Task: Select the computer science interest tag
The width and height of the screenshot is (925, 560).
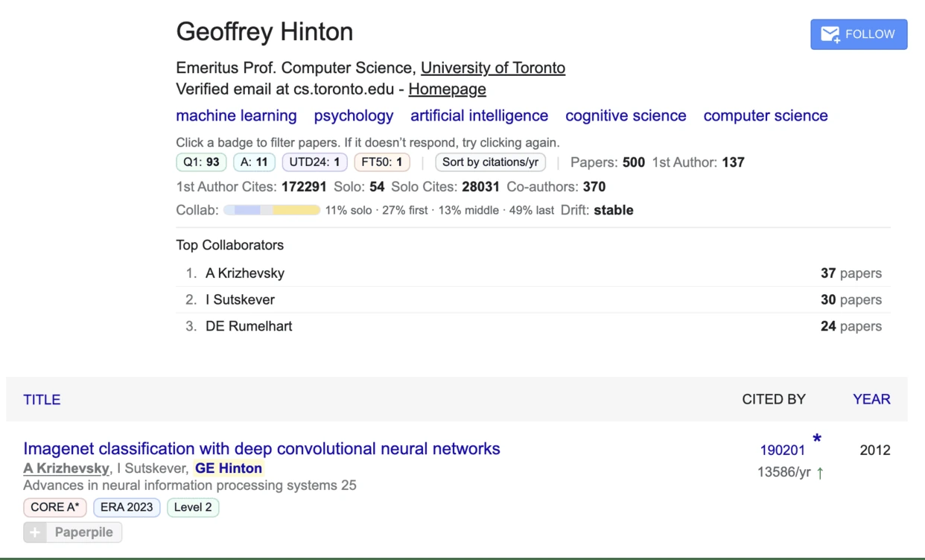Action: [766, 115]
